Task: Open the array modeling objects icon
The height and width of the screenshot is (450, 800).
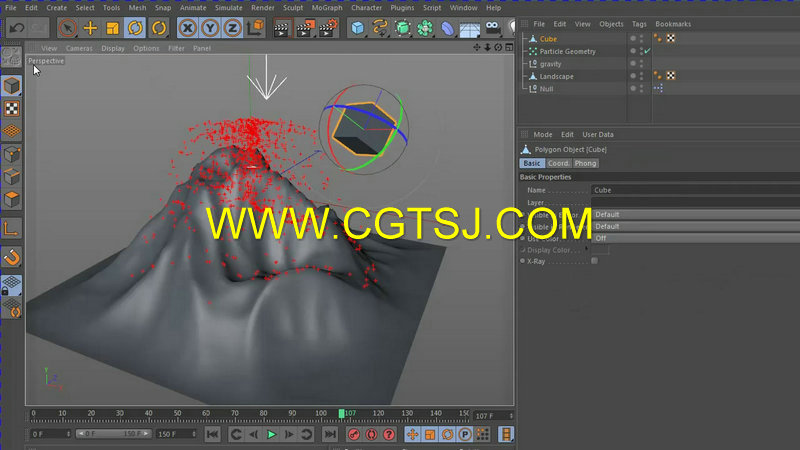Action: pos(424,28)
